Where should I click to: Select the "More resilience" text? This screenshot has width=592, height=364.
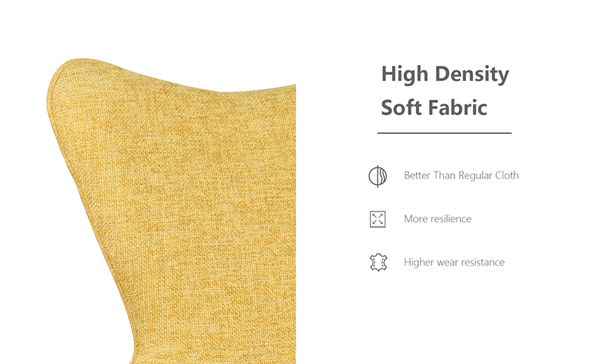(x=437, y=219)
